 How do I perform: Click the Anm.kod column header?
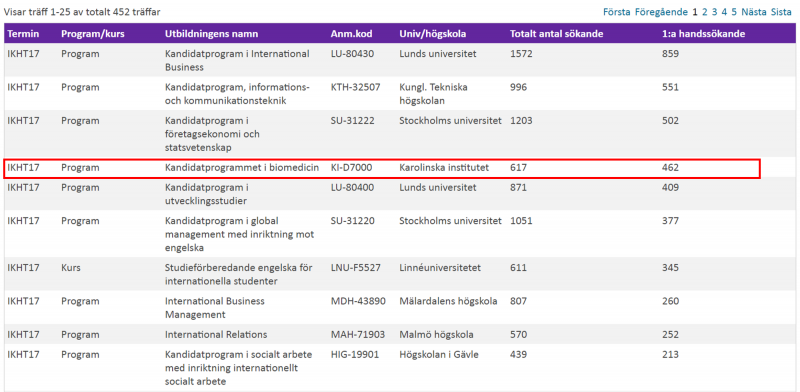point(352,34)
